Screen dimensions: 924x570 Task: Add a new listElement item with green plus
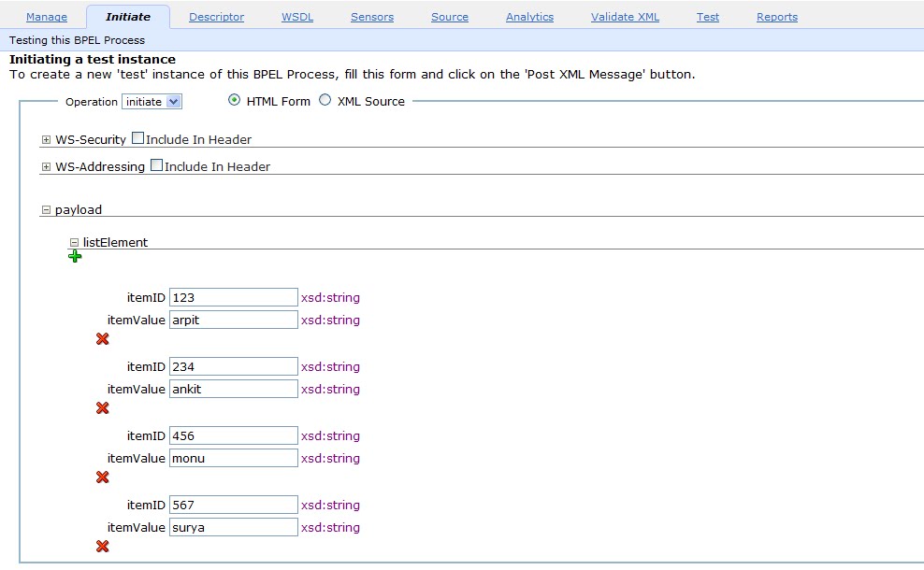75,256
